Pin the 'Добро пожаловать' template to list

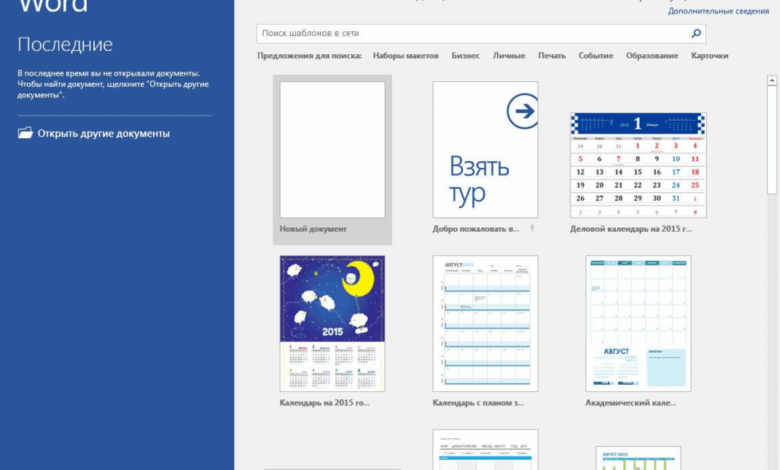[x=532, y=229]
